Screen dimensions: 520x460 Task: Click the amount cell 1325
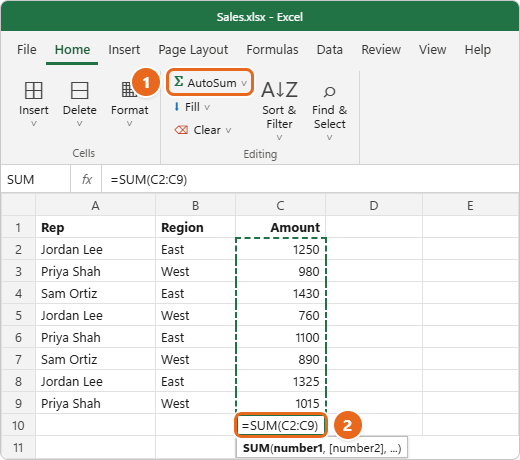280,381
